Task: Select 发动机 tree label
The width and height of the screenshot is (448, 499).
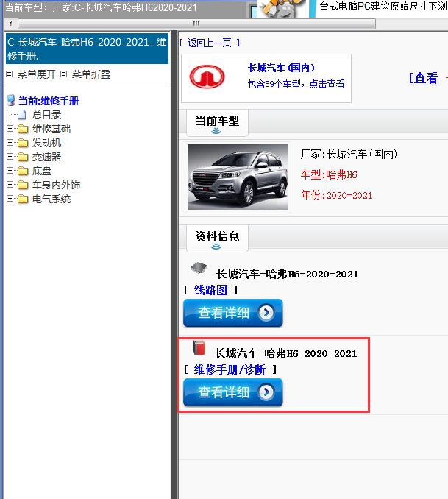Action: 46,143
